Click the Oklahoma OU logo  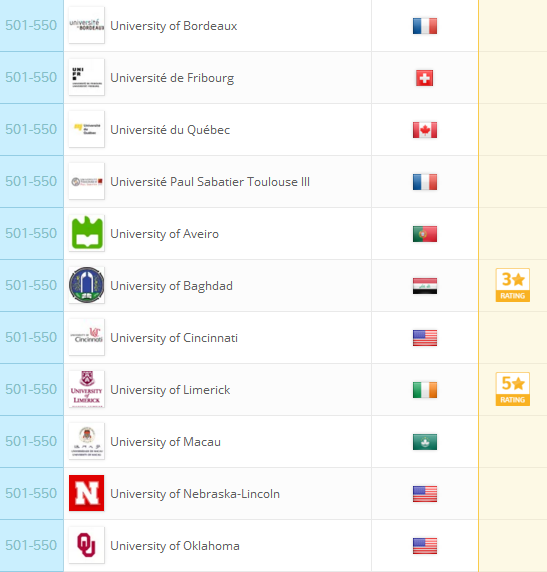pos(86,545)
